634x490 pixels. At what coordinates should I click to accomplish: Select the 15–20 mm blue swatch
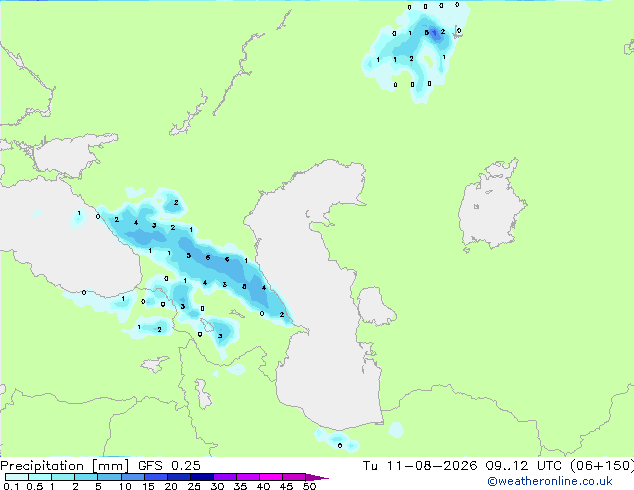155,477
